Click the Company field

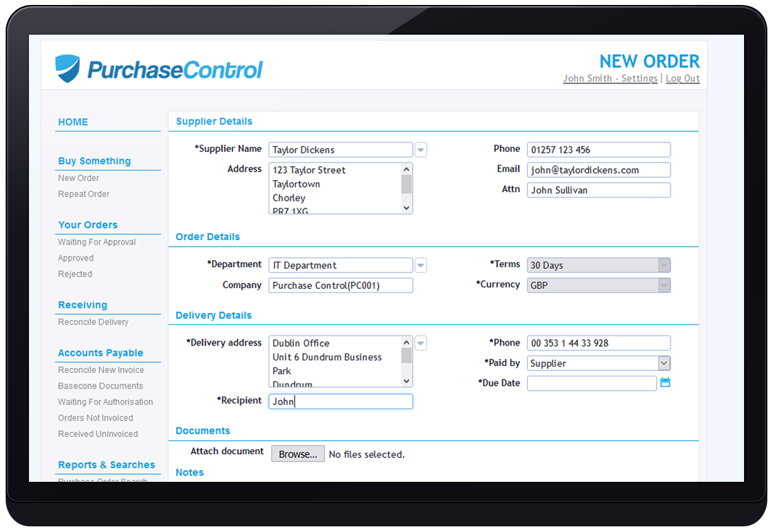[x=341, y=285]
